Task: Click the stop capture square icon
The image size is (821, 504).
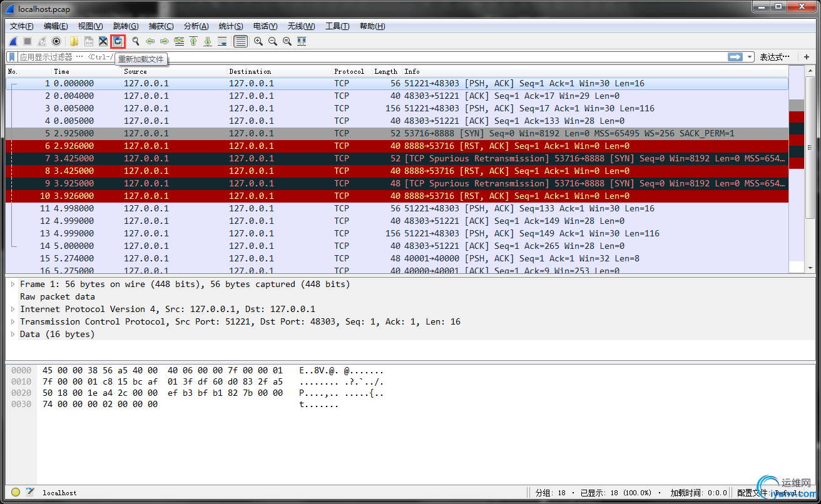Action: point(28,41)
